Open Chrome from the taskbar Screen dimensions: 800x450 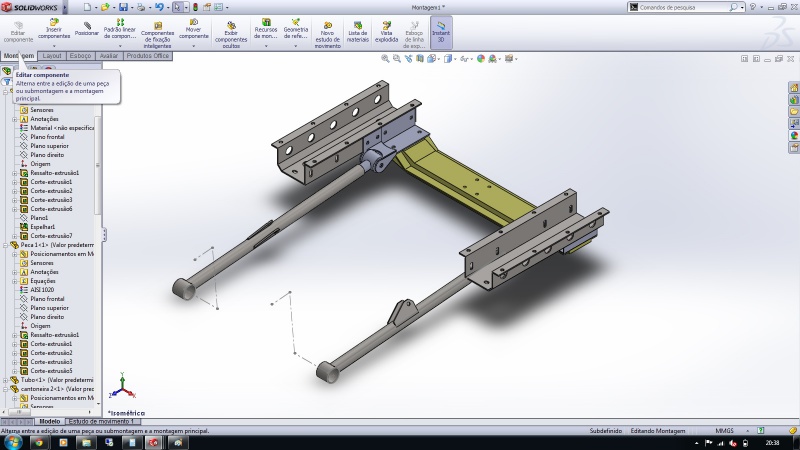coord(39,442)
